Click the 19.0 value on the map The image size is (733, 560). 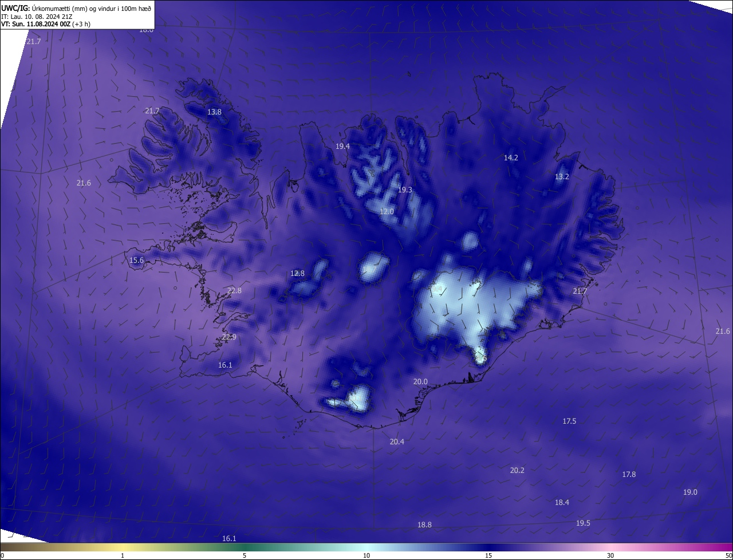pyautogui.click(x=690, y=492)
